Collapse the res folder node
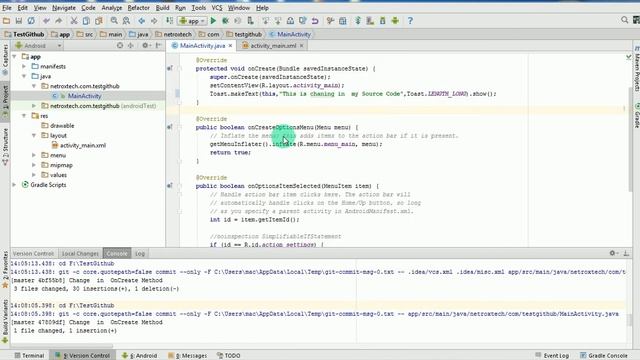This screenshot has width=640, height=360. 24,116
